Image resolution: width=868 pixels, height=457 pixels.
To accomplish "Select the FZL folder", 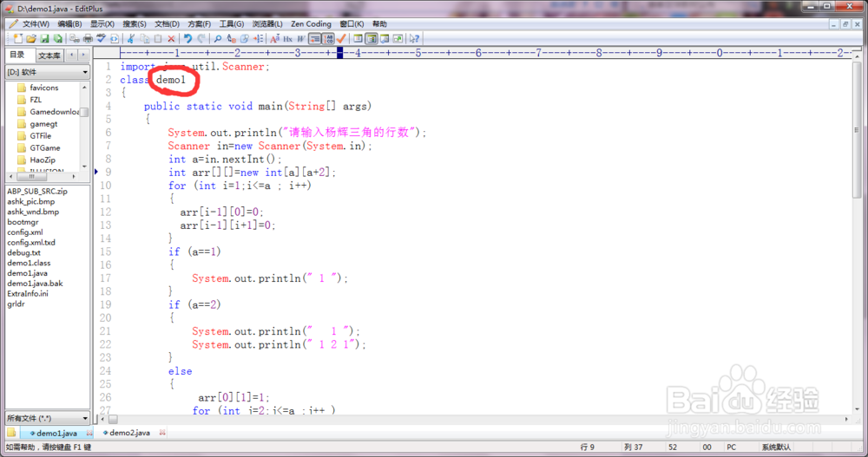I will tap(36, 100).
